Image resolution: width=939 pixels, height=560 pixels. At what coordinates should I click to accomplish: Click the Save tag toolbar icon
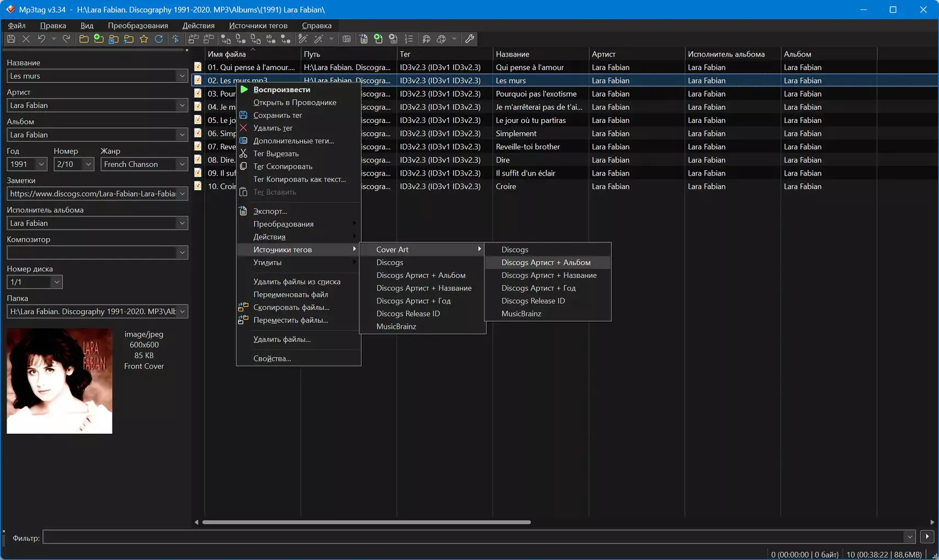(x=11, y=39)
